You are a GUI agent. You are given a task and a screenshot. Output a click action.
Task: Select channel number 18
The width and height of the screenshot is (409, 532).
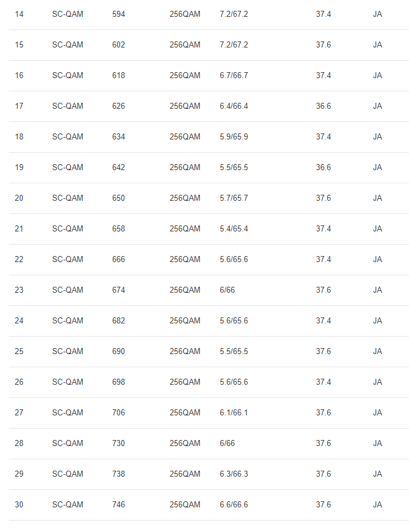19,136
